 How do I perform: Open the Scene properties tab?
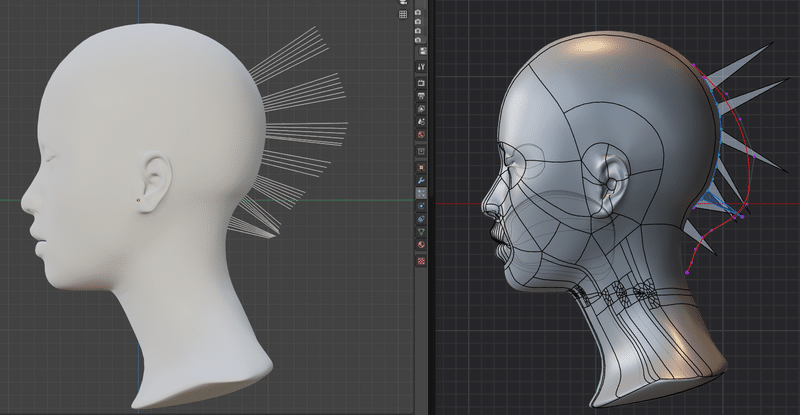[x=421, y=121]
